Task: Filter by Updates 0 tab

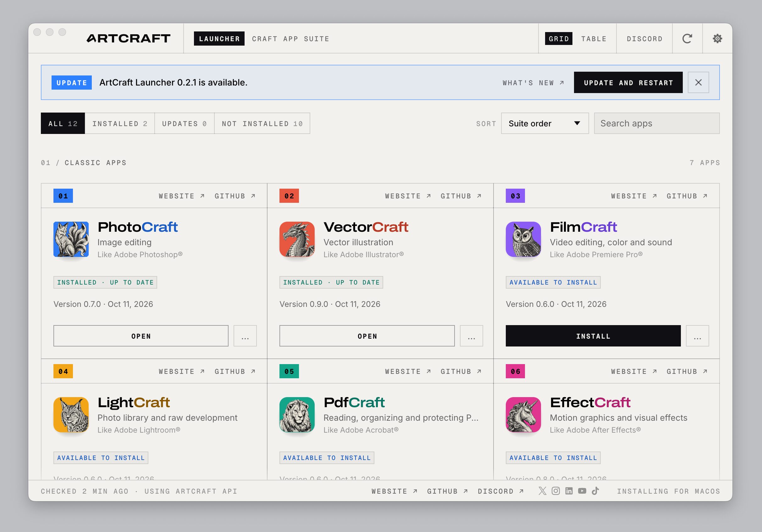Action: click(x=185, y=124)
